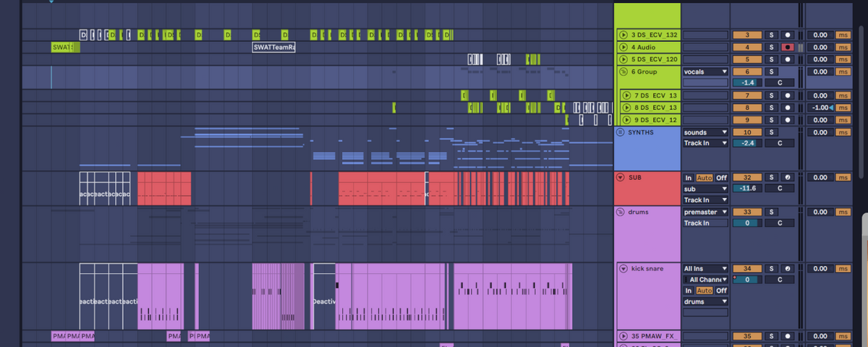The width and height of the screenshot is (868, 347).
Task: Open the sounds output dropdown on SYNTHS
Action: coord(705,132)
